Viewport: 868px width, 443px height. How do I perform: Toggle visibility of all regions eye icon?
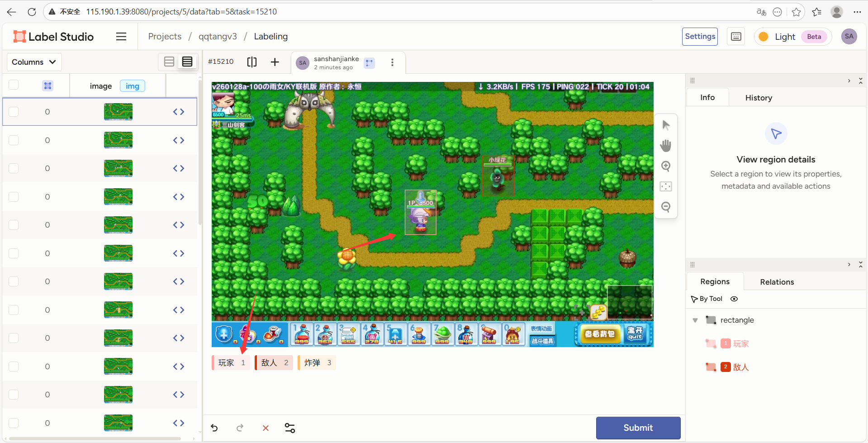[x=734, y=299]
